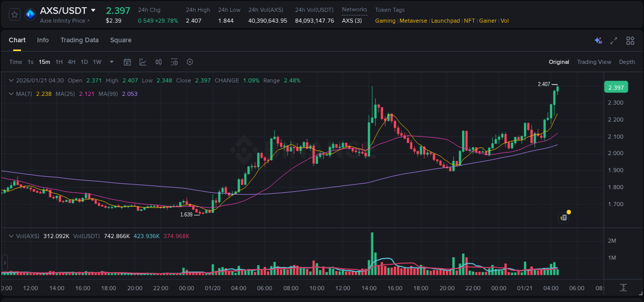The image size is (644, 302).
Task: Launch the AI assistant icon
Action: pyautogui.click(x=598, y=40)
